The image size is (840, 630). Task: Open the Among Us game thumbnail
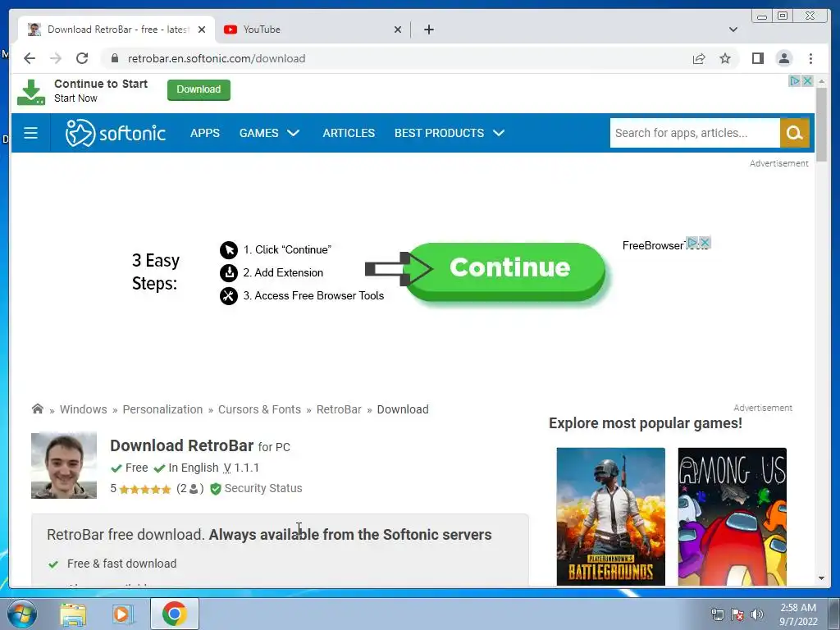733,517
